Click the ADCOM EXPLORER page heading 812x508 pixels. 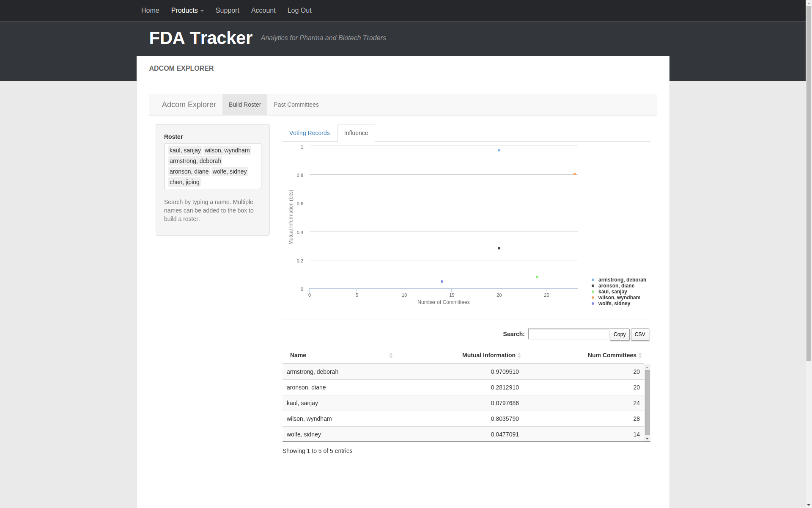click(181, 69)
